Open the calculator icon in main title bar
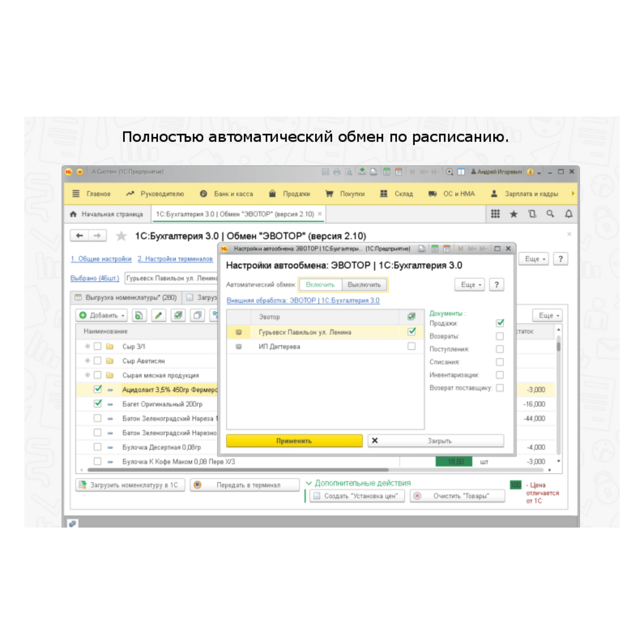 [x=387, y=172]
